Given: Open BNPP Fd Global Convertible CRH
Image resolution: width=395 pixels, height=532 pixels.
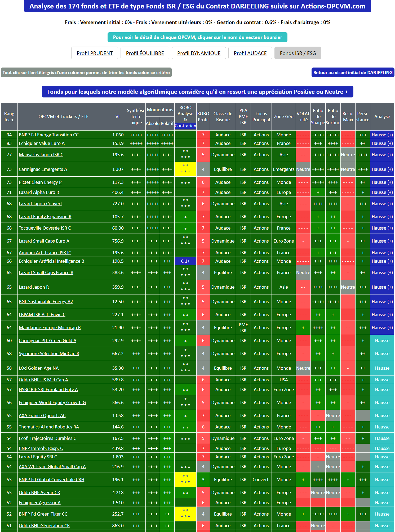Looking at the screenshot, I should point(51,480).
